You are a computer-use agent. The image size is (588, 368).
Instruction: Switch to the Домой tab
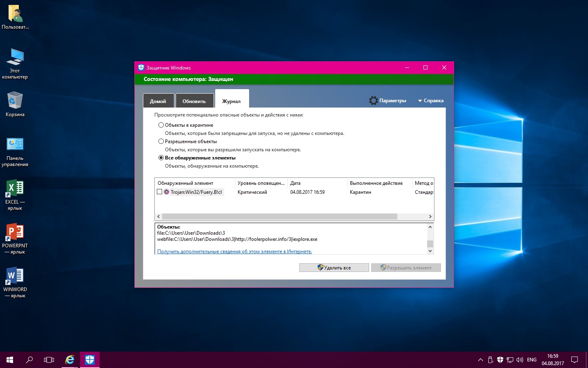(x=158, y=101)
